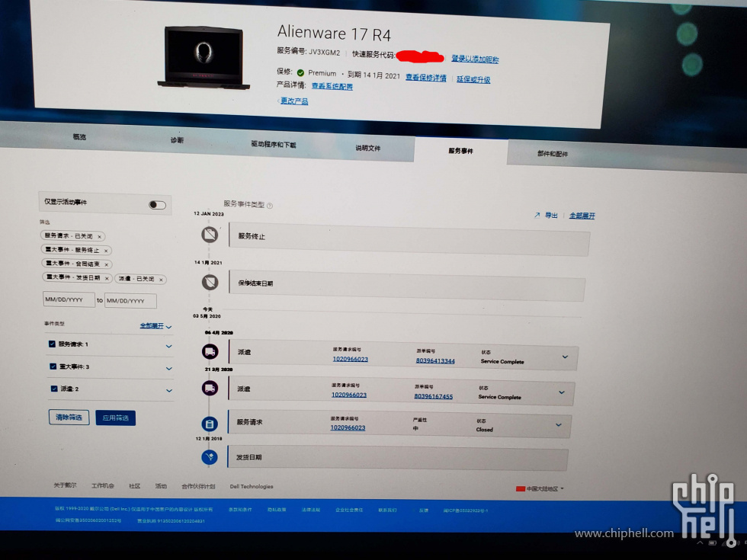This screenshot has width=747, height=560.
Task: Click the Dell Technologies footer link
Action: pos(252,487)
